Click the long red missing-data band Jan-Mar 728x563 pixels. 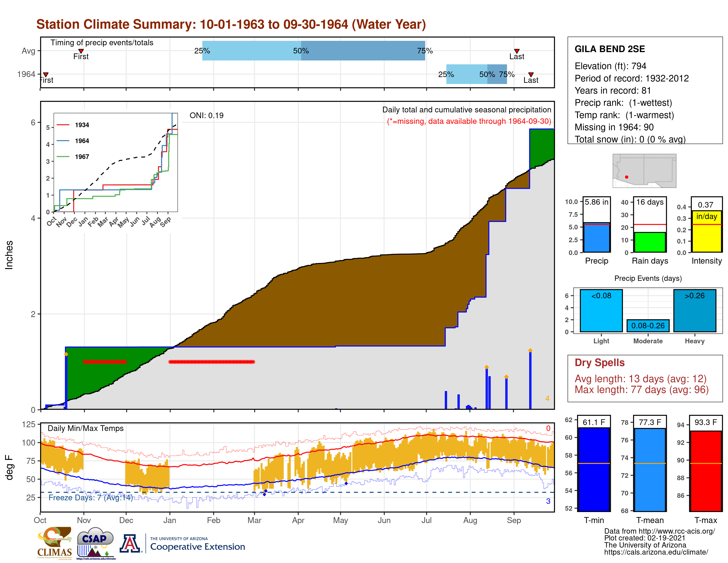[212, 362]
